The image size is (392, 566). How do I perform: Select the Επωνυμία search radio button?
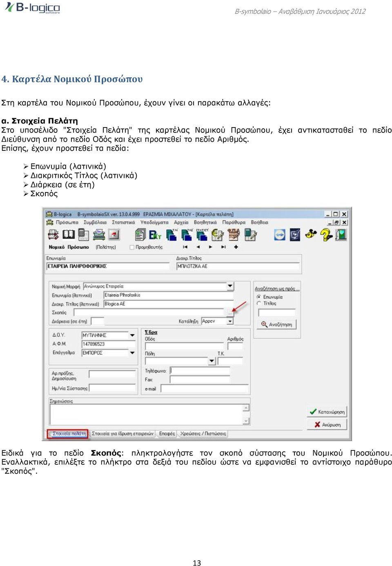tap(259, 297)
